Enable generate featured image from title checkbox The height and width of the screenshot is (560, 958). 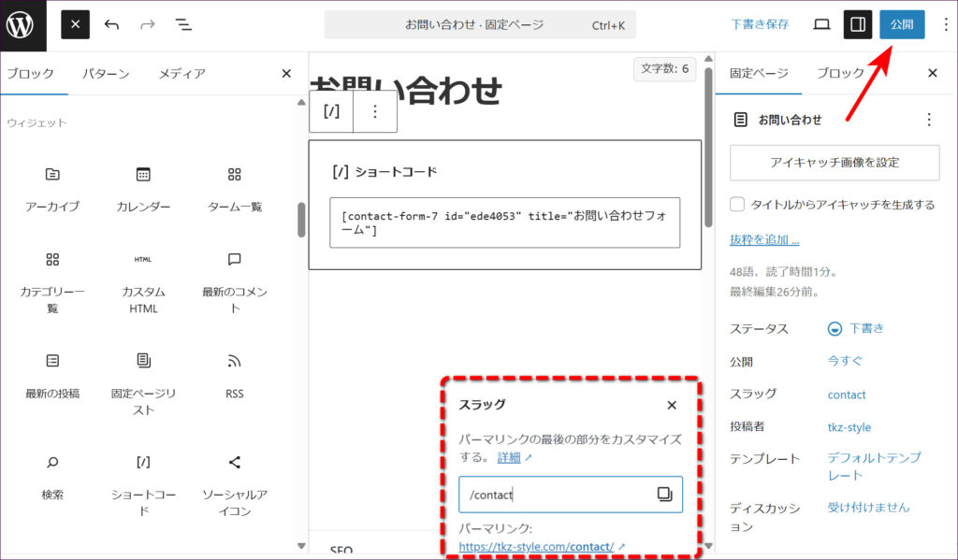click(738, 205)
